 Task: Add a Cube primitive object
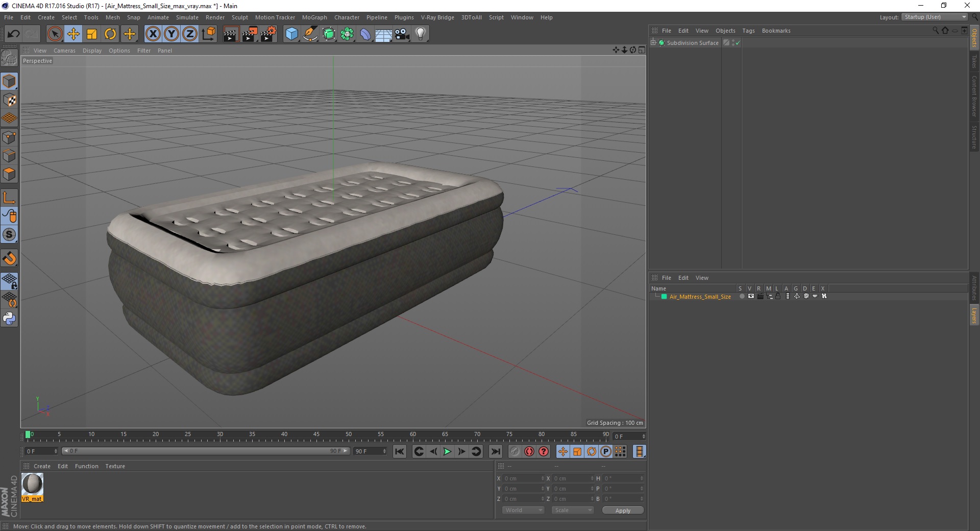pyautogui.click(x=291, y=34)
